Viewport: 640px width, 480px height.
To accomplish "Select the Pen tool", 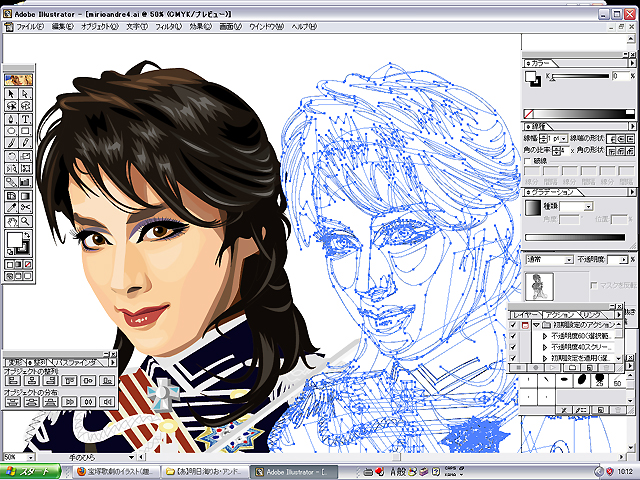I will 11,118.
